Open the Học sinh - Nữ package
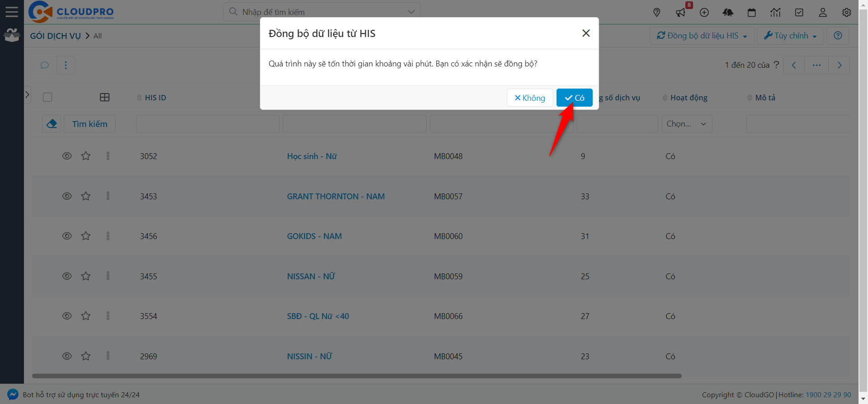Screen dimensions: 868x404 coord(312,156)
